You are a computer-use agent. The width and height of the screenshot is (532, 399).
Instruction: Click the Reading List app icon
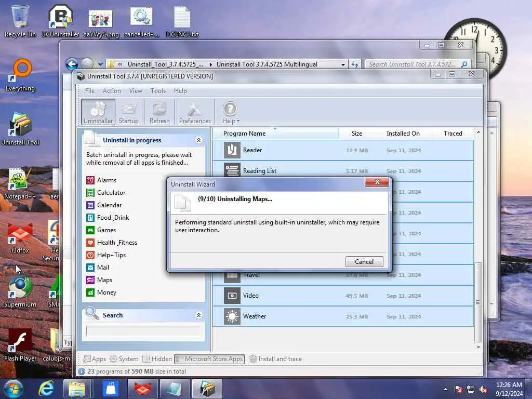pos(232,170)
